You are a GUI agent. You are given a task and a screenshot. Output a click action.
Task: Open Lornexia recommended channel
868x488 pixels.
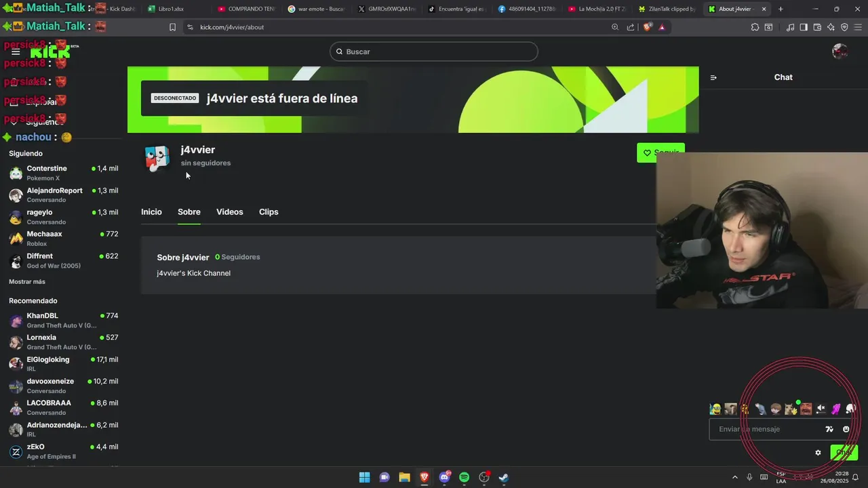click(x=64, y=342)
